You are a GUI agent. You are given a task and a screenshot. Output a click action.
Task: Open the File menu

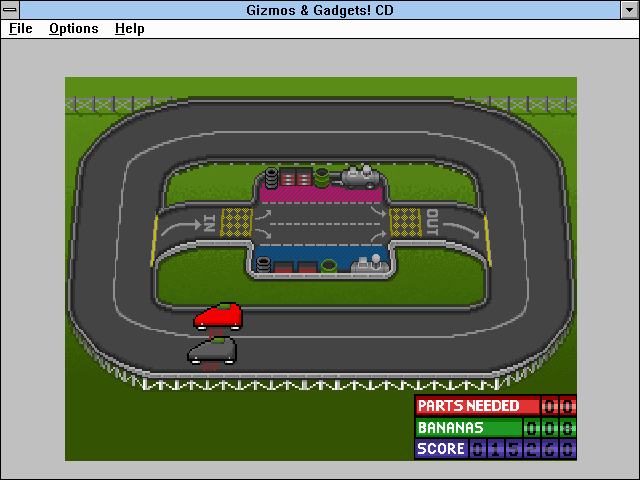[20, 29]
